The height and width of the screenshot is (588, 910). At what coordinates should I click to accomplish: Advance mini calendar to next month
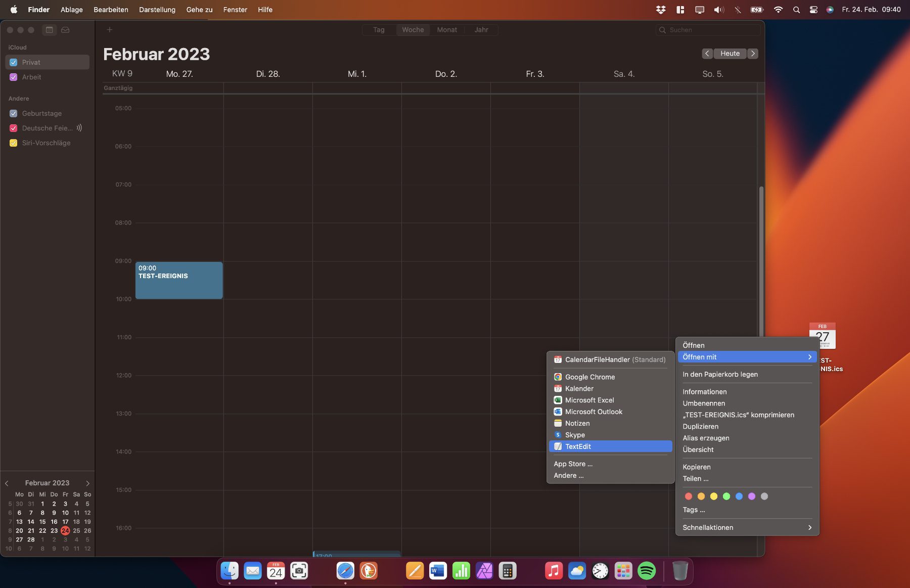point(87,483)
